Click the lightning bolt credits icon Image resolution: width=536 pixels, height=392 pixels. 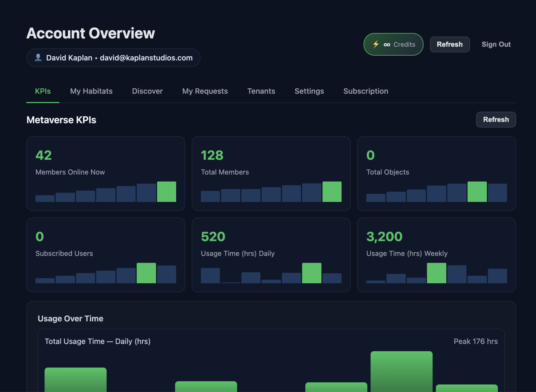tap(376, 44)
